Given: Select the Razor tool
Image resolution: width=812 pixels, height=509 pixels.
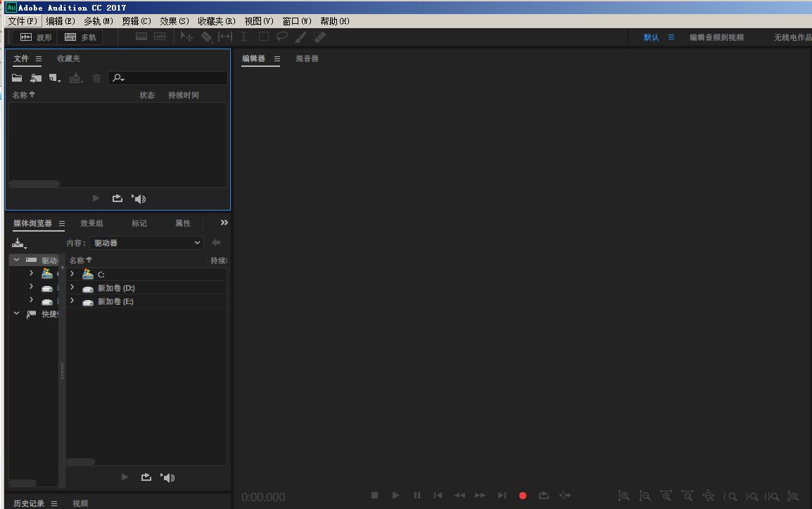Looking at the screenshot, I should pos(207,37).
